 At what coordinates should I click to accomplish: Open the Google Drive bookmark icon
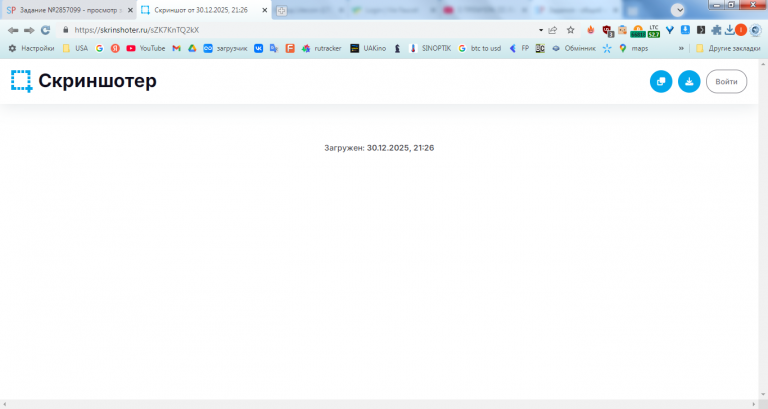tap(192, 48)
